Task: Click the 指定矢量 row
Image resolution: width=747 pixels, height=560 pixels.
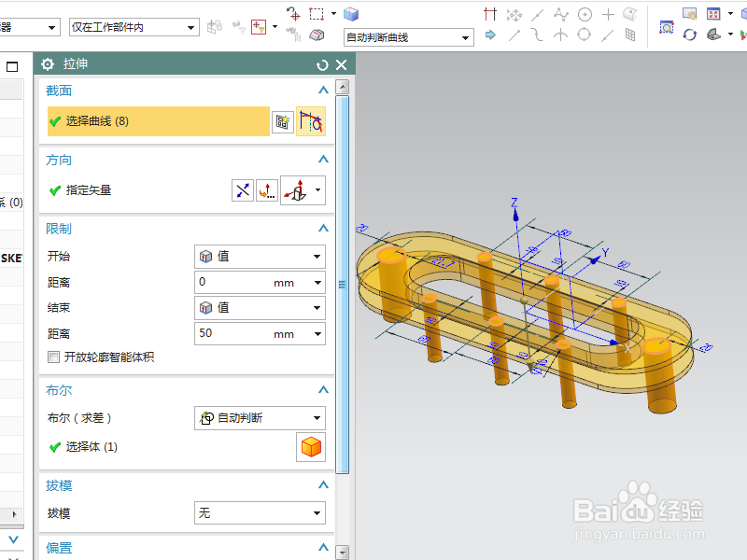Action: [x=138, y=190]
